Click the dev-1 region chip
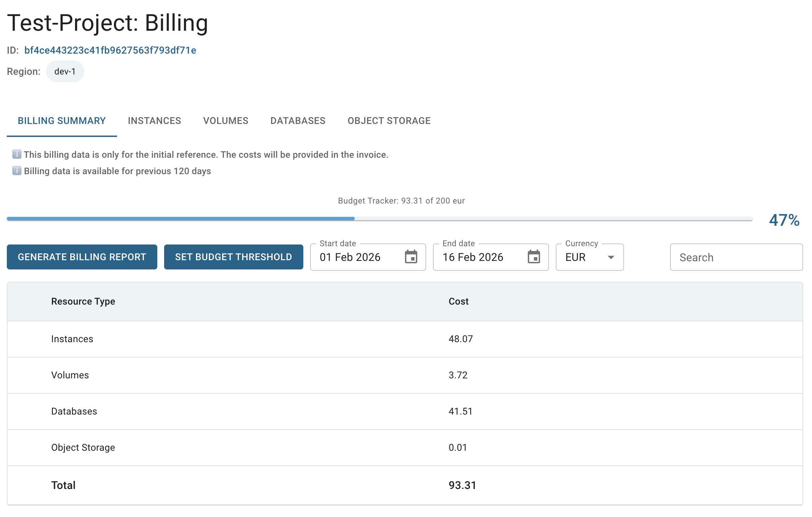 (65, 71)
